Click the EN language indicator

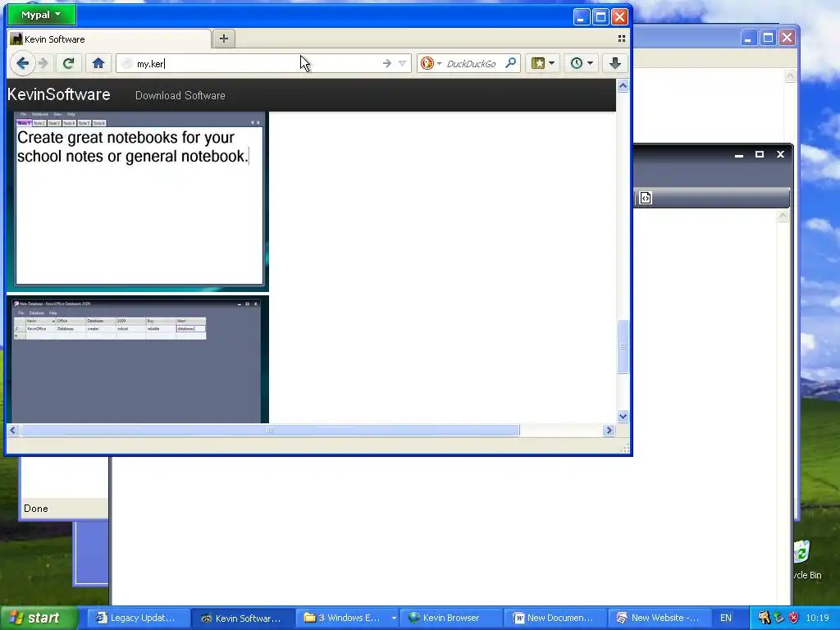726,618
